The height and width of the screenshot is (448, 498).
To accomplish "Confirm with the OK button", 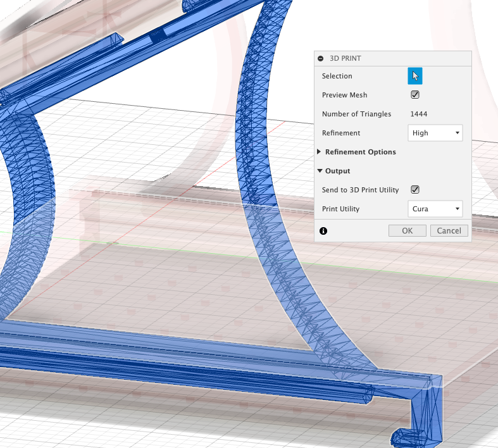I will coord(407,230).
